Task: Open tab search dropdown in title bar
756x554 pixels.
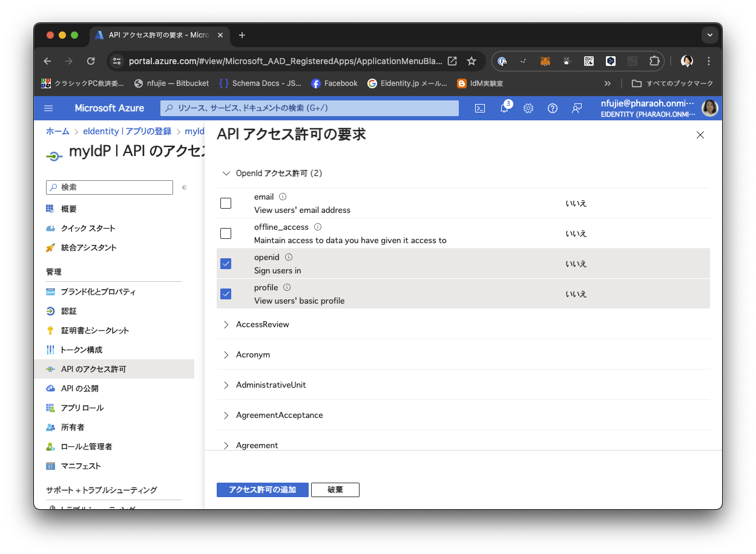Action: 710,35
